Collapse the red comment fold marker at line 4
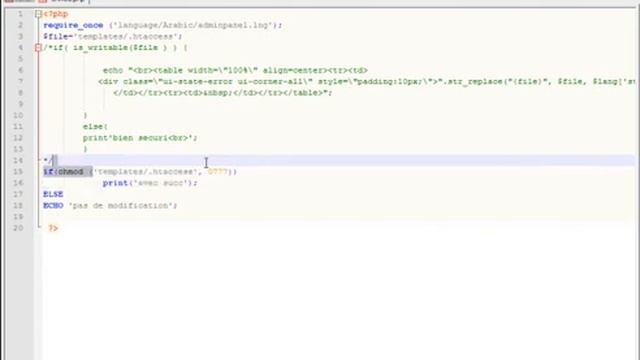The height and width of the screenshot is (360, 640). [x=38, y=48]
